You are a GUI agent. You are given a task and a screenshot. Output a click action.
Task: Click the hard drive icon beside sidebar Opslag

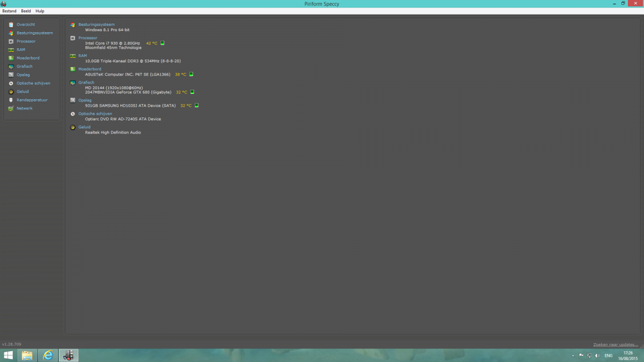pyautogui.click(x=11, y=75)
